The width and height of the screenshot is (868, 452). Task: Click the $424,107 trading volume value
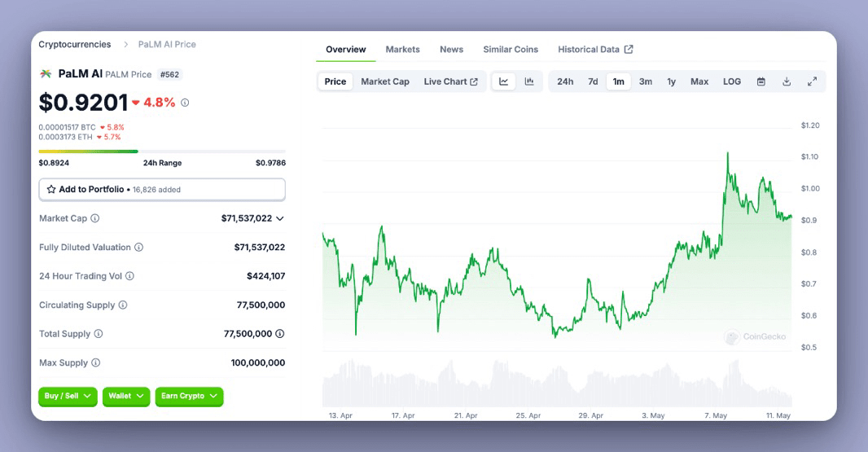pyautogui.click(x=265, y=276)
